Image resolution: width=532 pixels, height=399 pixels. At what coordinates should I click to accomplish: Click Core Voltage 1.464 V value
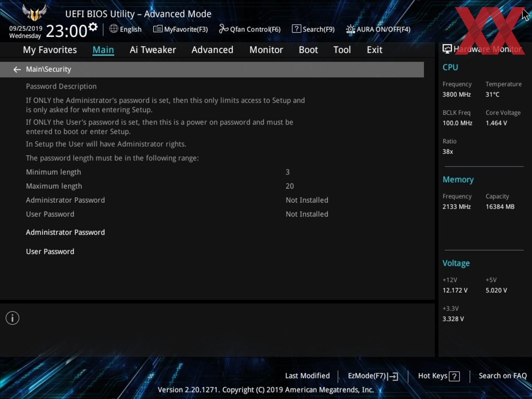tap(496, 123)
